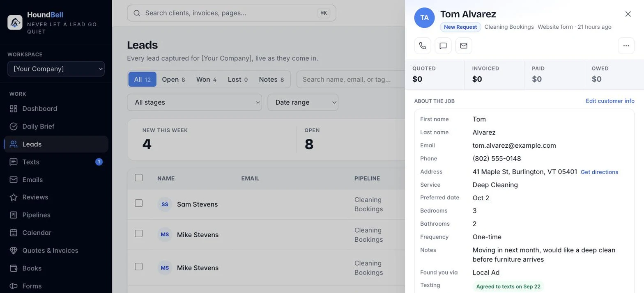Open the more options ellipsis menu

click(626, 46)
